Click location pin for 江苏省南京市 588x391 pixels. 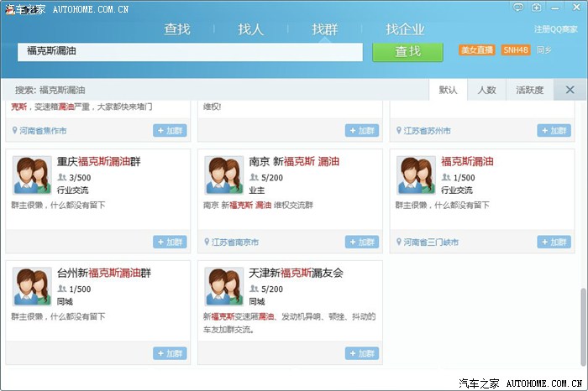[207, 242]
